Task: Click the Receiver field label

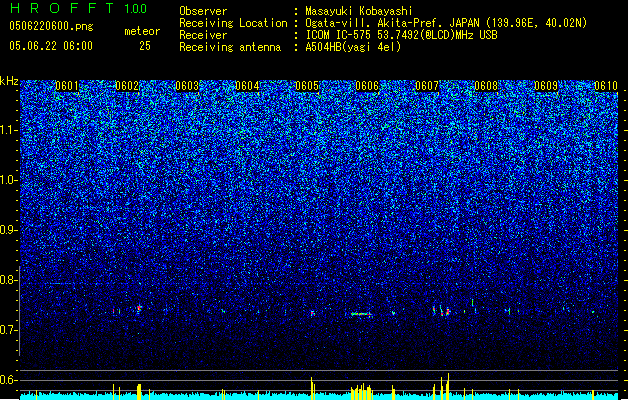Action: [x=203, y=35]
